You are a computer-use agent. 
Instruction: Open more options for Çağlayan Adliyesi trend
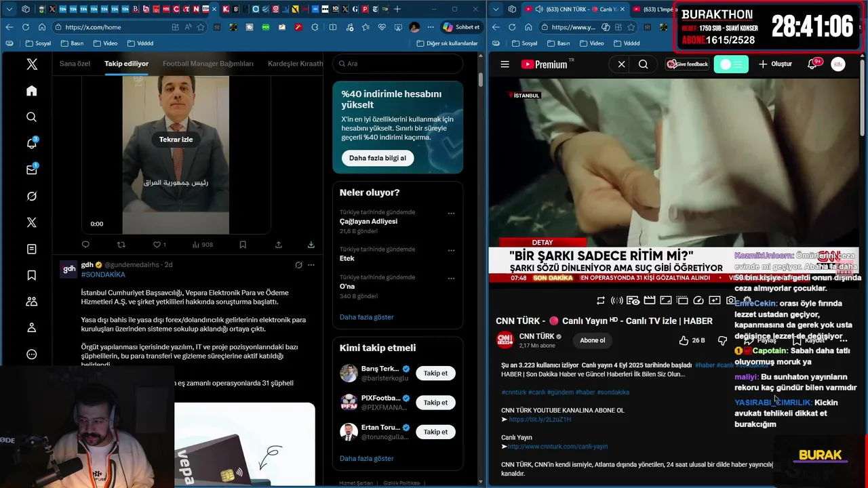point(451,213)
